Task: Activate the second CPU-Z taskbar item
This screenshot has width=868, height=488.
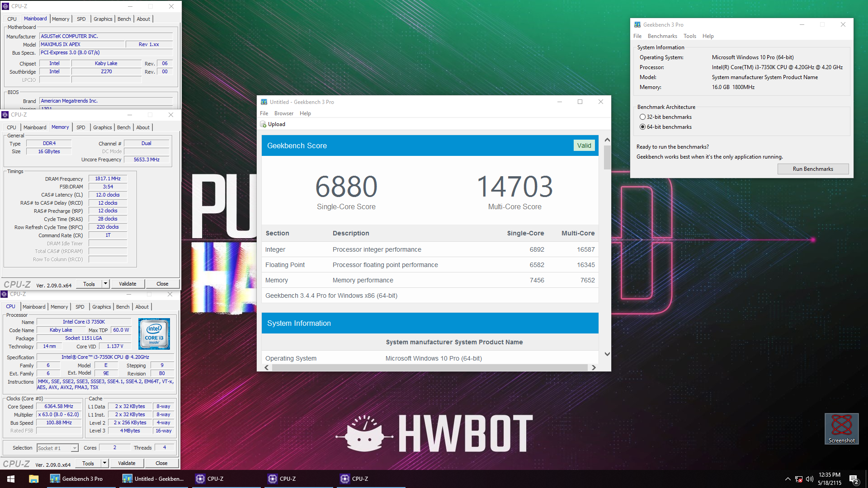Action: pyautogui.click(x=299, y=479)
